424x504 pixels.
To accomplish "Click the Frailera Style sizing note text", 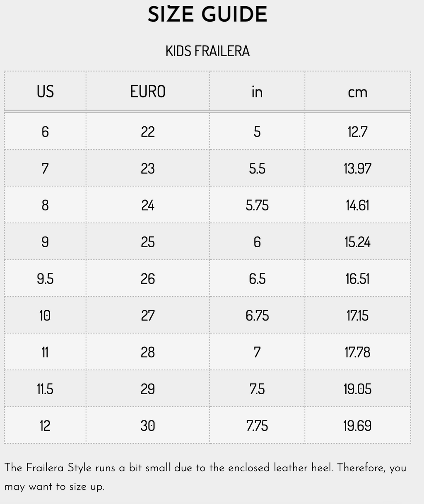I will 205,477.
